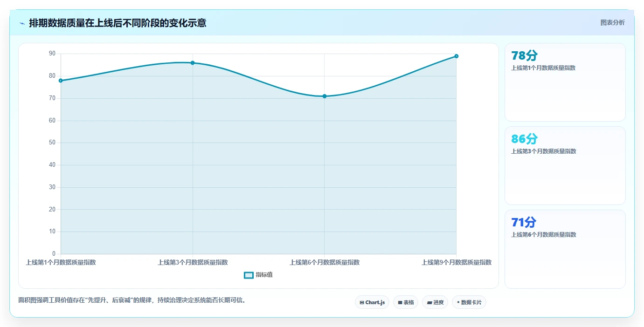
Task: Click x-axis label 上线第6个月数据质量指数
Action: [x=325, y=263]
